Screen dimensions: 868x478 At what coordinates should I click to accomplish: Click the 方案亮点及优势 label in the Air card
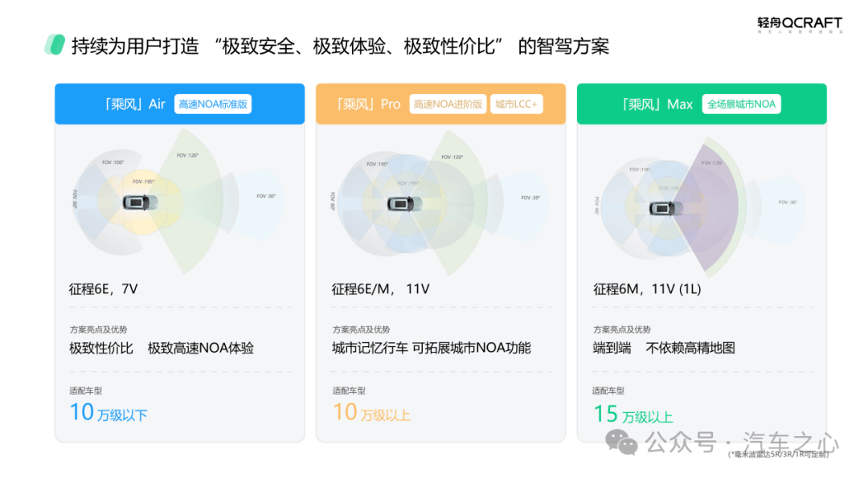[x=99, y=329]
